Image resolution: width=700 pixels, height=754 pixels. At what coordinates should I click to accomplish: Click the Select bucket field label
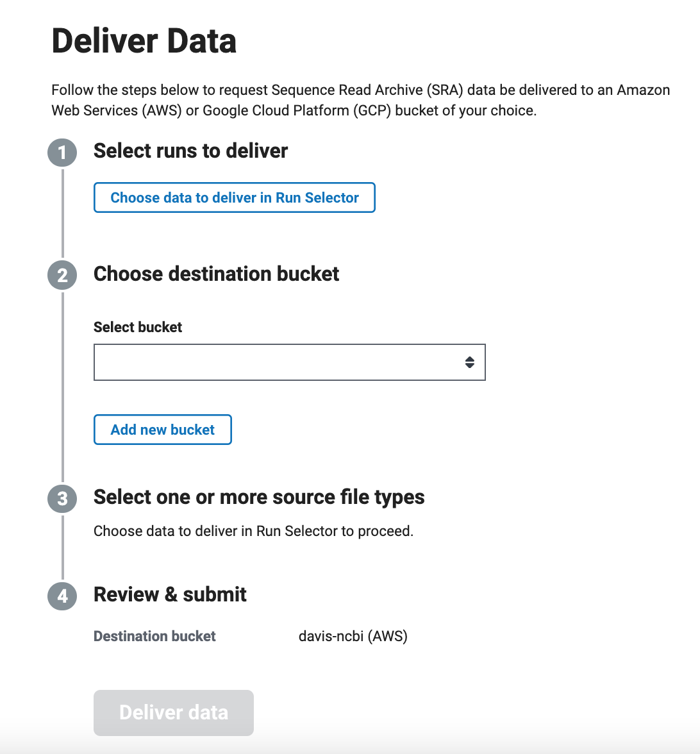click(x=138, y=328)
